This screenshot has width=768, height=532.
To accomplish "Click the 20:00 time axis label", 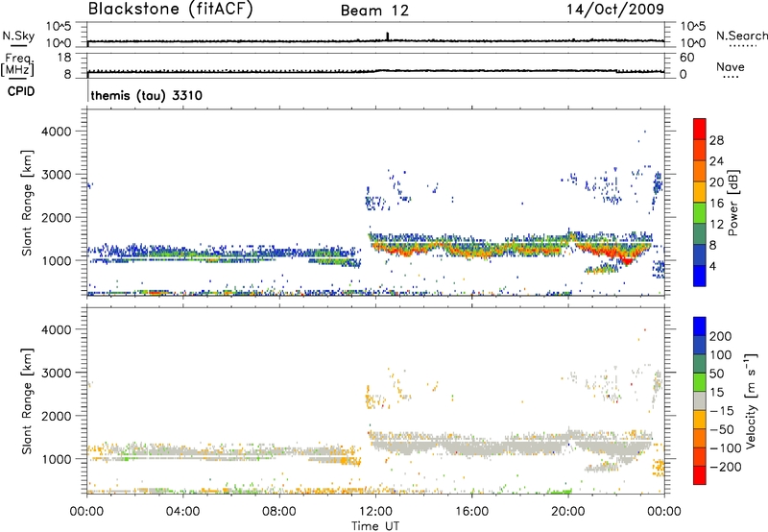I will (x=568, y=512).
